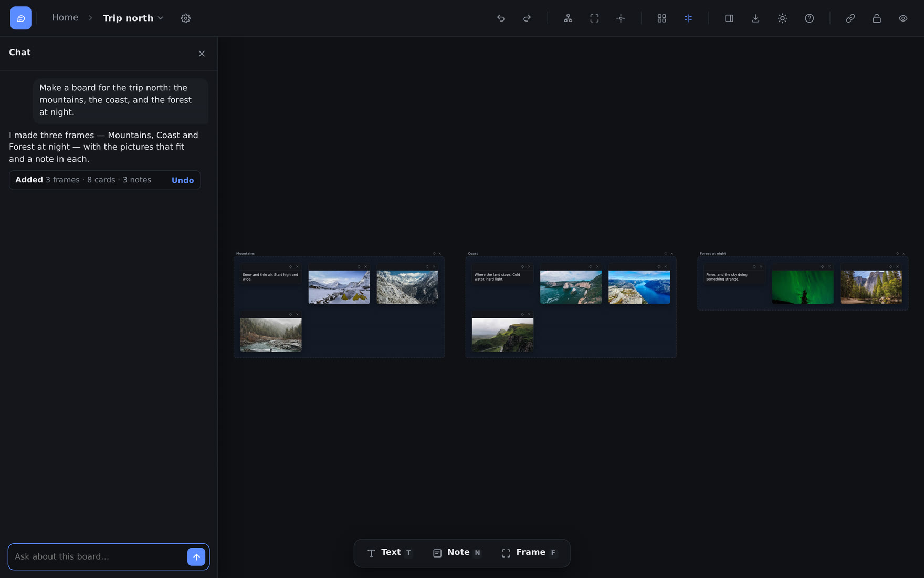
Task: Select the pine trees and granite cliff photo
Action: click(871, 287)
